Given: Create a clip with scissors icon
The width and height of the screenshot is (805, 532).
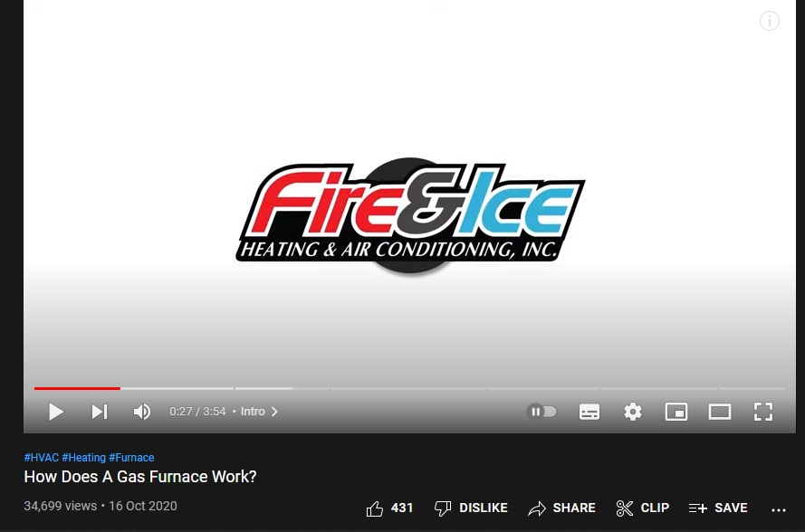Looking at the screenshot, I should click(x=642, y=508).
